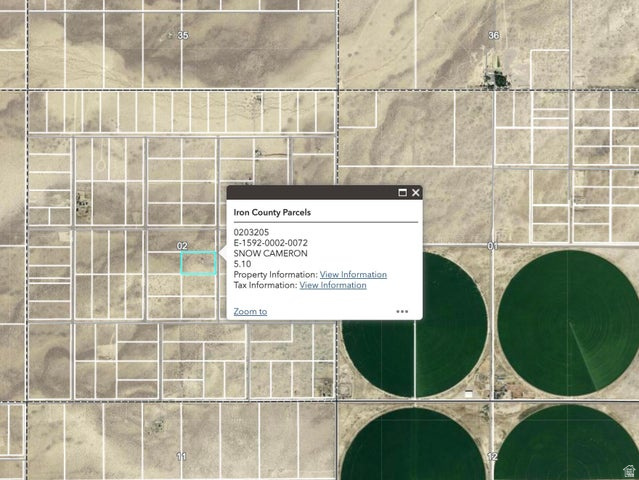The height and width of the screenshot is (480, 639).
Task: Click the Iron County Parcels popup title
Action: pos(272,213)
